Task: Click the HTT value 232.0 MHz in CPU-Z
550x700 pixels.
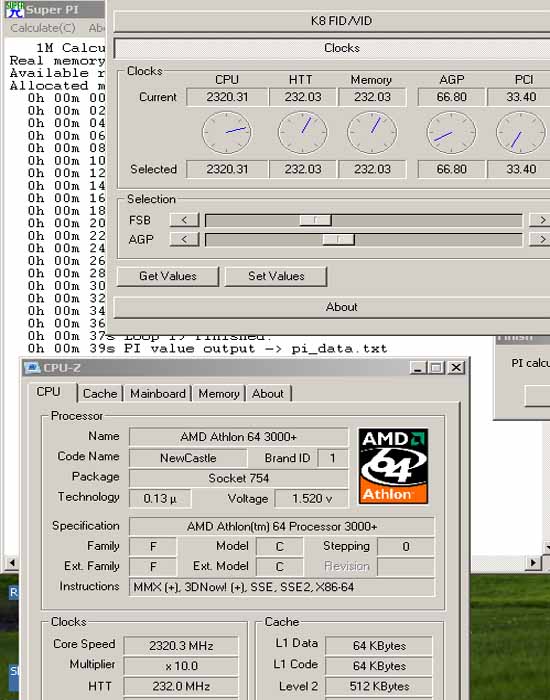Action: point(181,686)
